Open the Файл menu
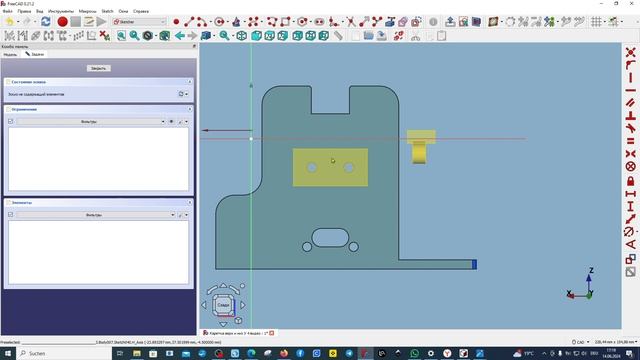Viewport: 640px width, 360px height. [x=7, y=11]
